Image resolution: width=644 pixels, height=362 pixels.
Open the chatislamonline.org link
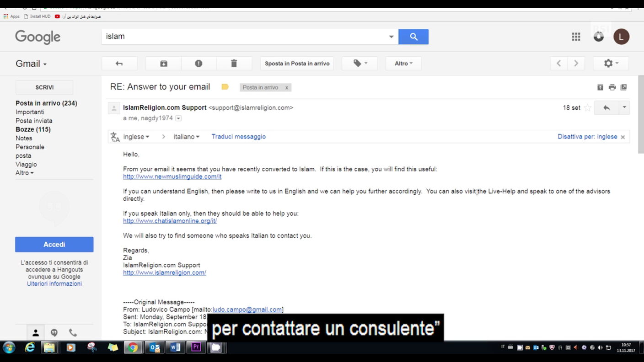[170, 221]
